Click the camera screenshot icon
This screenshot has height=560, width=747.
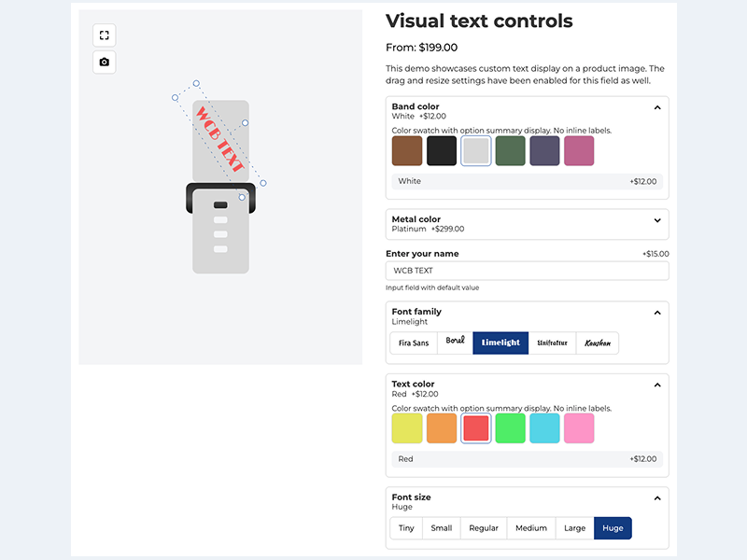105,63
